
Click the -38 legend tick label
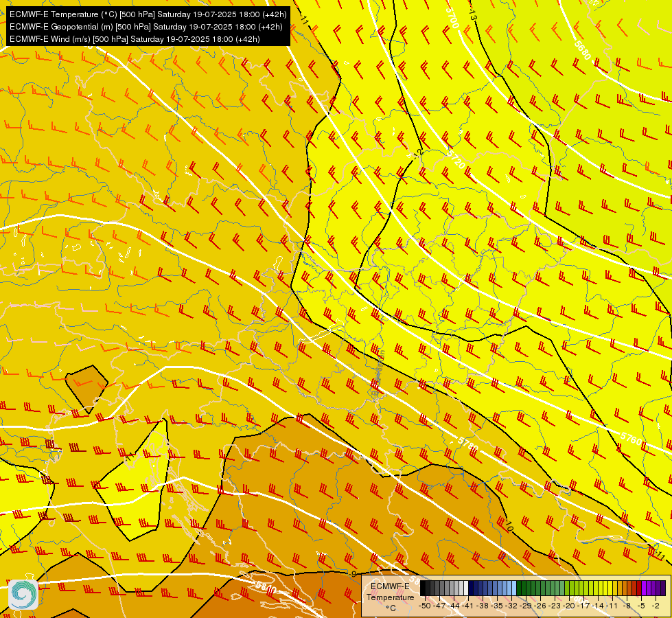483,606
